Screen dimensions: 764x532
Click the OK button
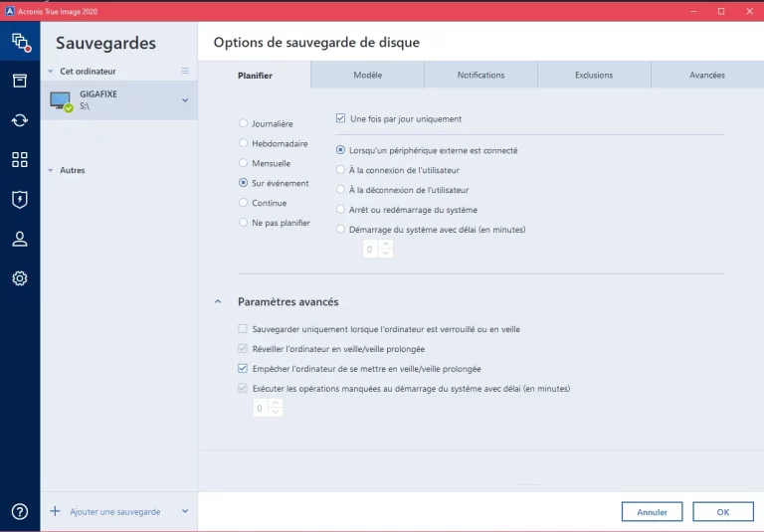tap(723, 512)
